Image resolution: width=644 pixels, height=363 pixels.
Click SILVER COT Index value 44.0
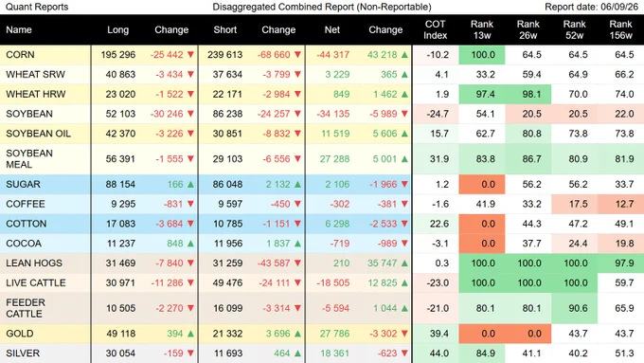[439, 354]
